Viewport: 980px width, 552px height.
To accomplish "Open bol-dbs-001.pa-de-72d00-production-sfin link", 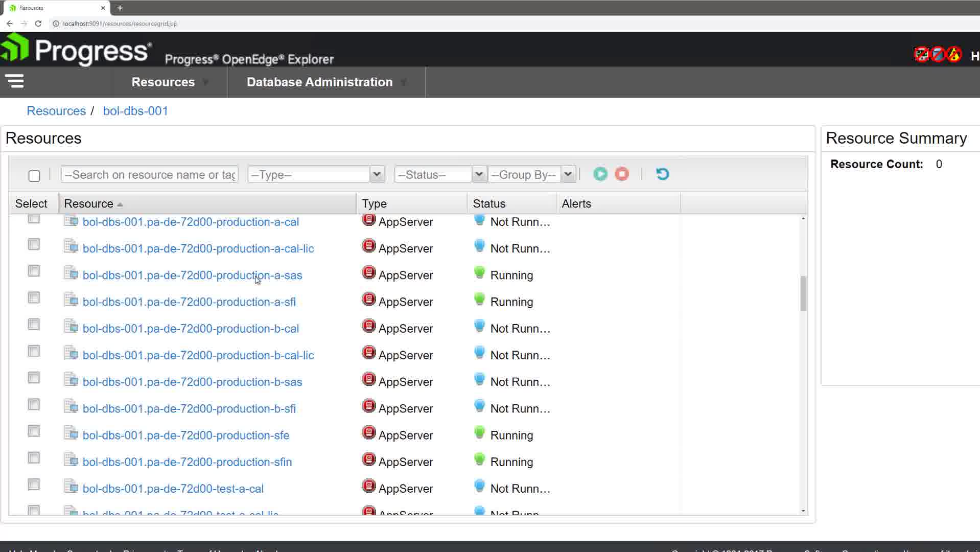I will (187, 462).
